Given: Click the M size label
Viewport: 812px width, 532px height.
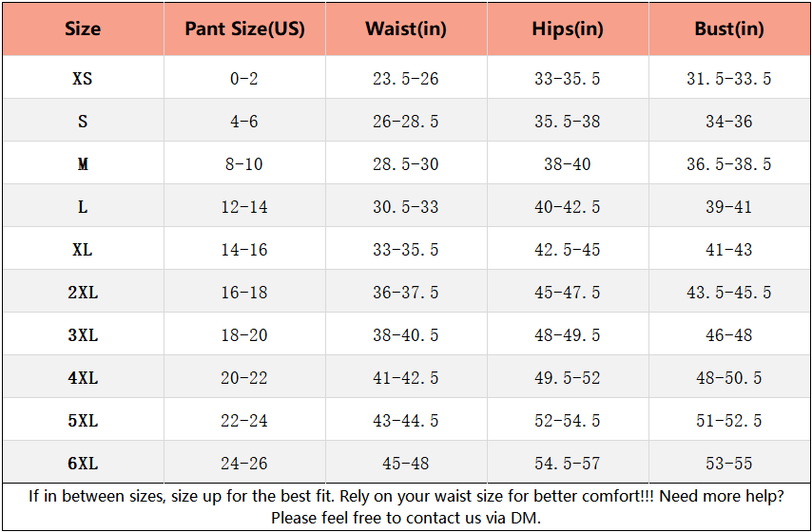Looking at the screenshot, I should point(83,164).
